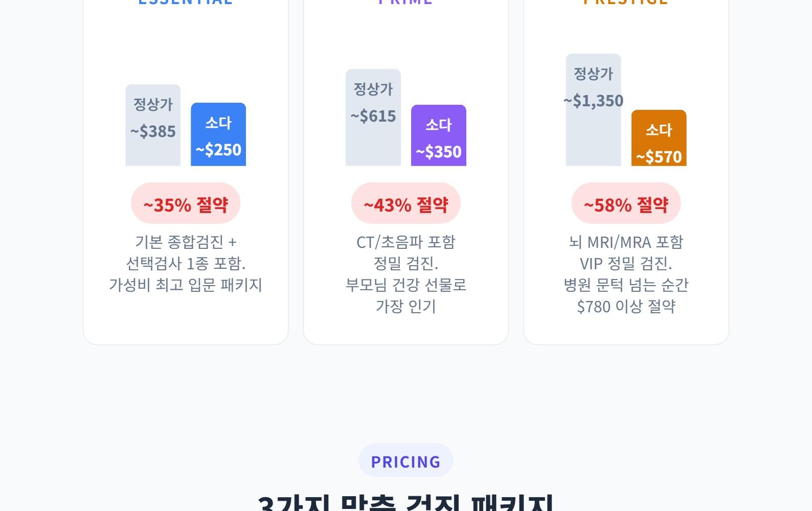Click the ~35% 절약 badge
Viewport: 812px width, 511px height.
point(186,203)
